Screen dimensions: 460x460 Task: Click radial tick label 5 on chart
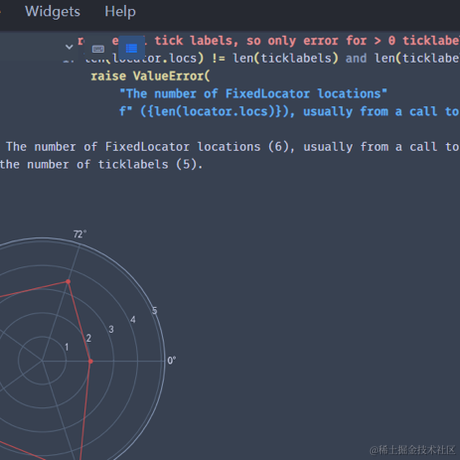(x=154, y=311)
